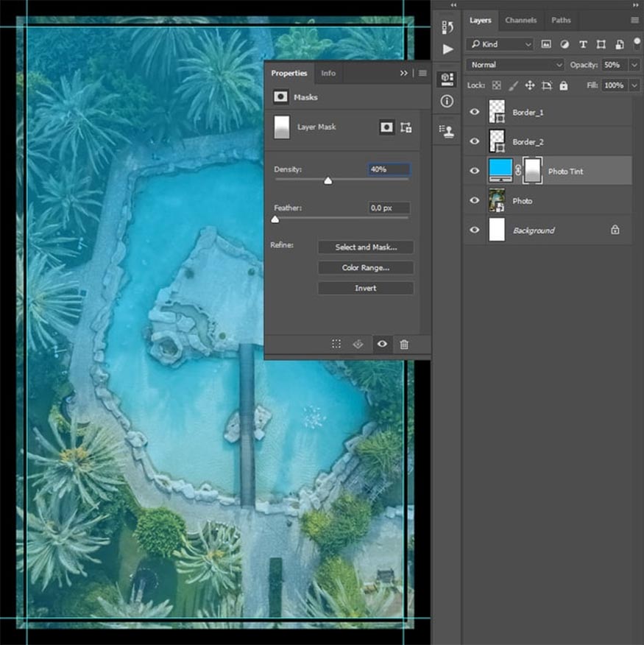Image resolution: width=644 pixels, height=645 pixels.
Task: Expand Properties panel double chevron
Action: tap(403, 73)
